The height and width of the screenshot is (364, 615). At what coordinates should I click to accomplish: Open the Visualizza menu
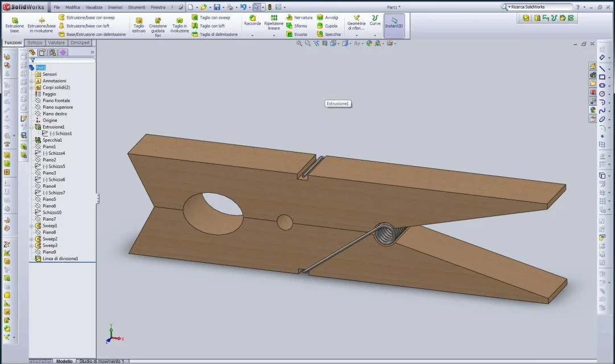[94, 7]
